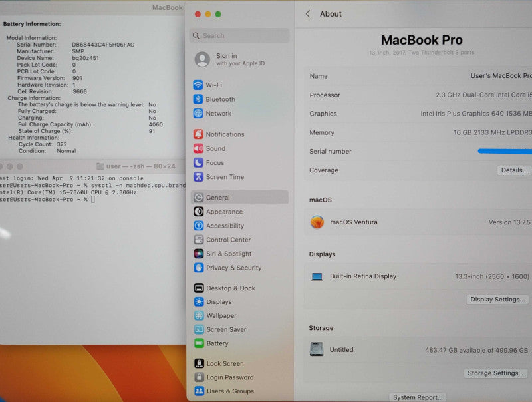
Task: Open Battery icon in sidebar
Action: pyautogui.click(x=199, y=343)
